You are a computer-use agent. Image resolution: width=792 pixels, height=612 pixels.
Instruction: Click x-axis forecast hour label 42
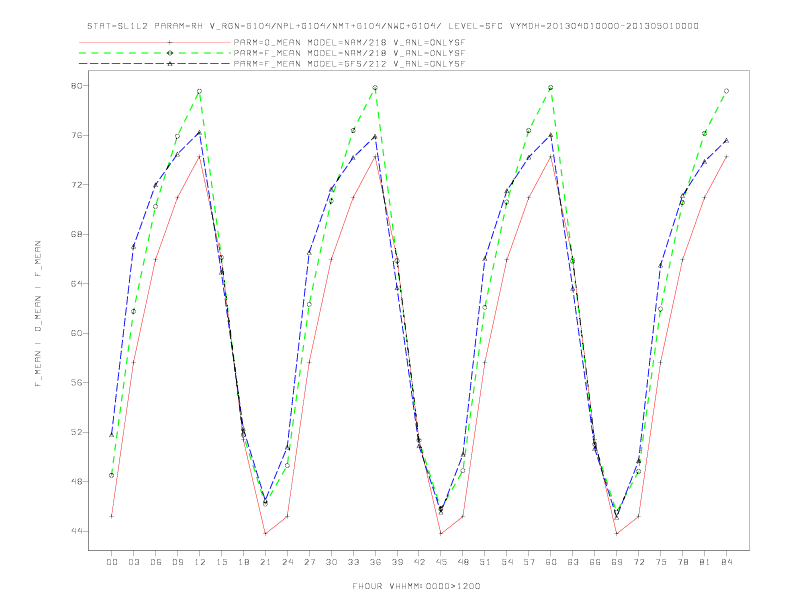click(x=419, y=562)
